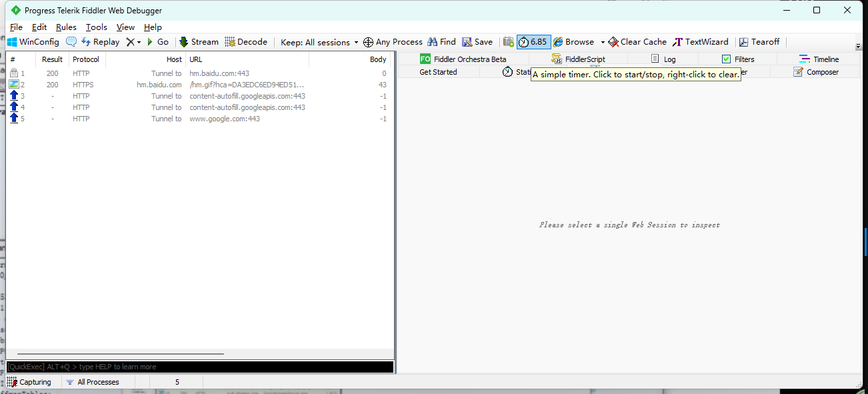The width and height of the screenshot is (868, 394).
Task: Click the HTTPS protocol cell
Action: [83, 85]
